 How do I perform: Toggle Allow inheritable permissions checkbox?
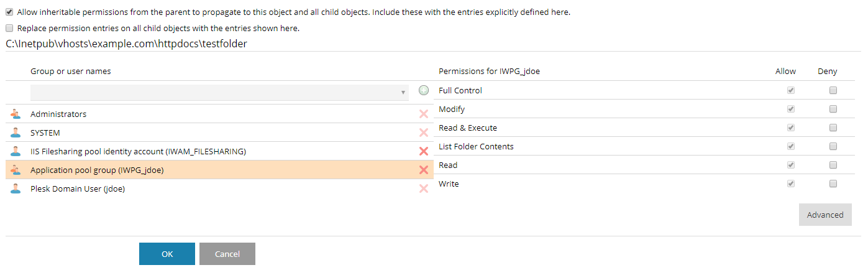click(9, 12)
